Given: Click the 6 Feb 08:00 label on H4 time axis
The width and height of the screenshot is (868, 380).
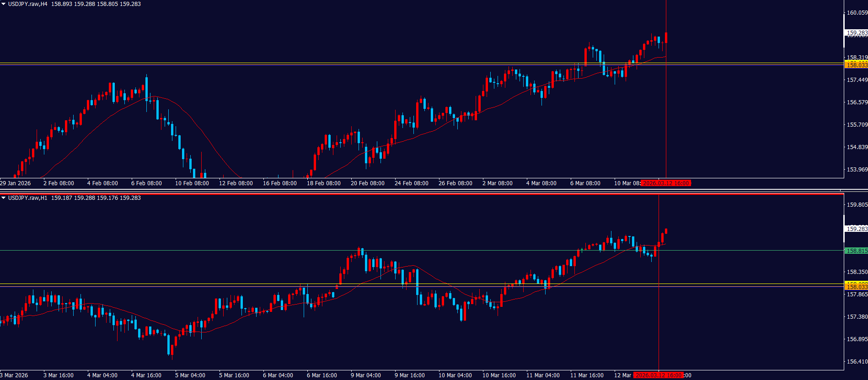Looking at the screenshot, I should (146, 183).
